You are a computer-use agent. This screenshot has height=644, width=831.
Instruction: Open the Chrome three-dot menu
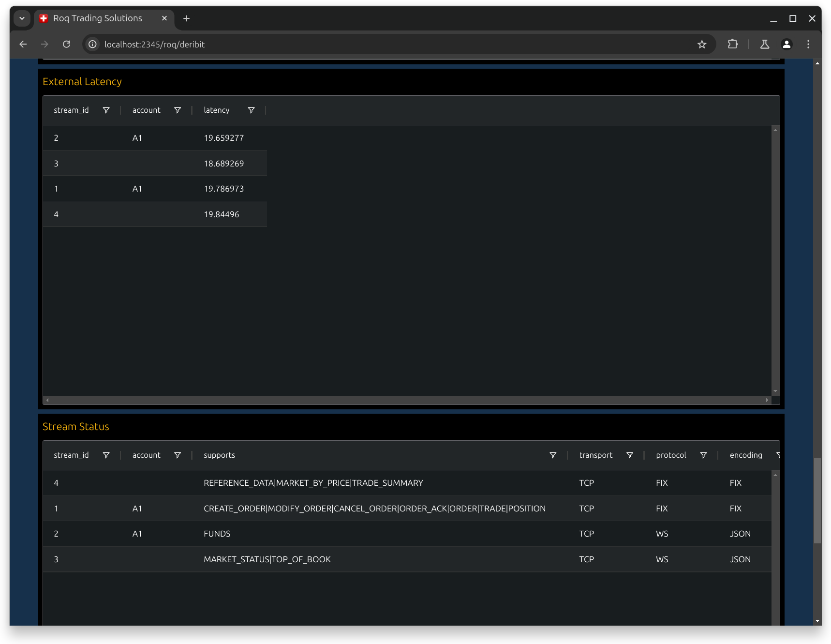(808, 45)
